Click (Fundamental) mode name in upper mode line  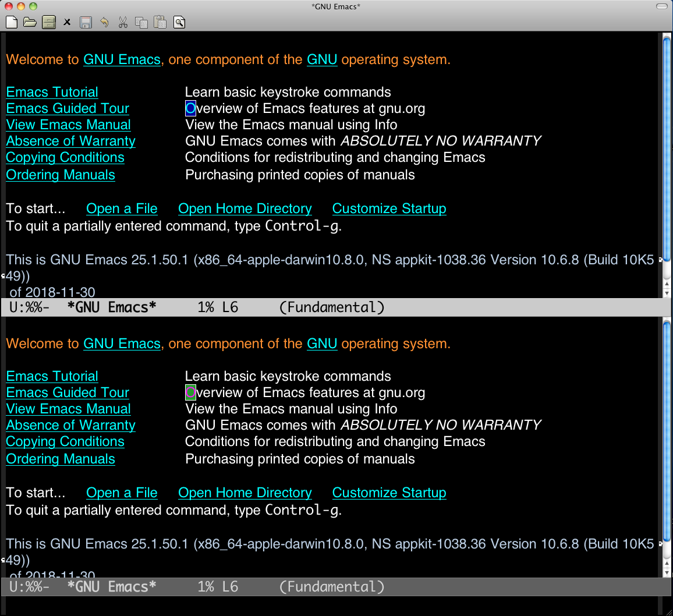click(x=332, y=307)
